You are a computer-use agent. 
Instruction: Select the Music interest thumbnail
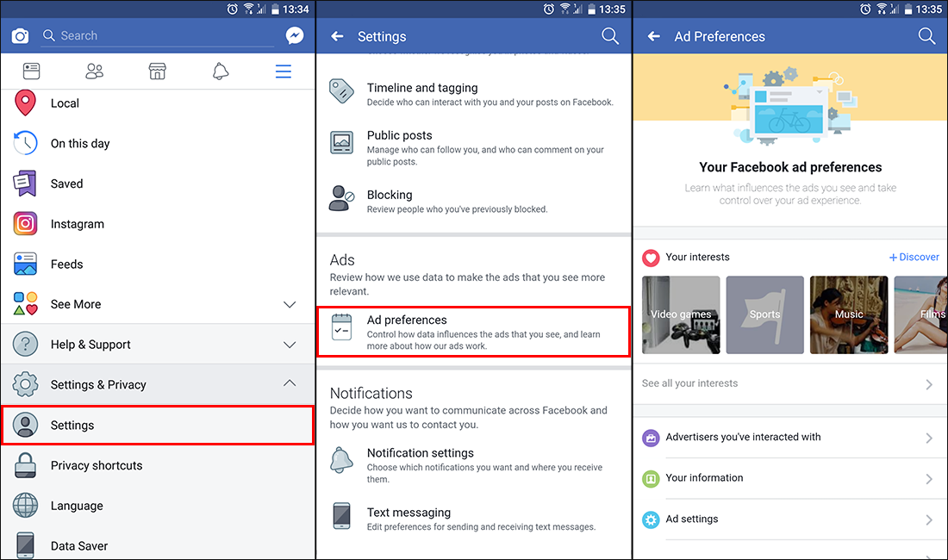coord(849,314)
